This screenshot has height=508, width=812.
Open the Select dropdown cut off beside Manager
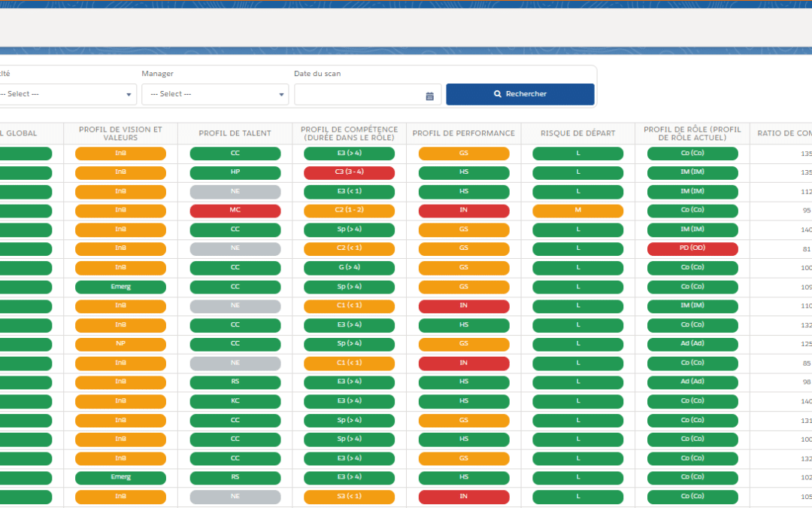(x=68, y=94)
